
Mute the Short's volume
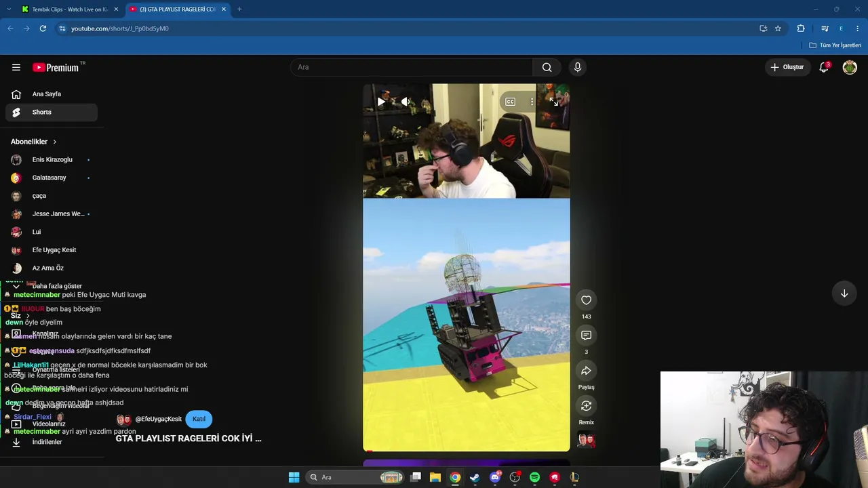click(405, 102)
